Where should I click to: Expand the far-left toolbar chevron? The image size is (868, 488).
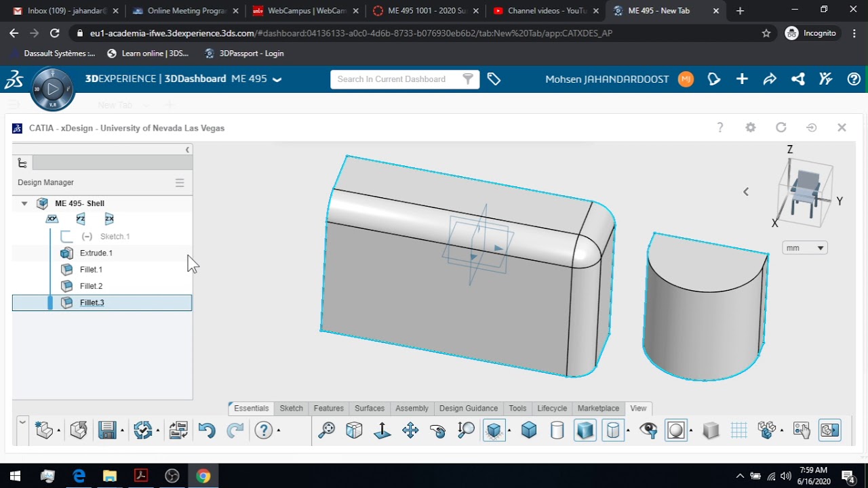(x=22, y=422)
